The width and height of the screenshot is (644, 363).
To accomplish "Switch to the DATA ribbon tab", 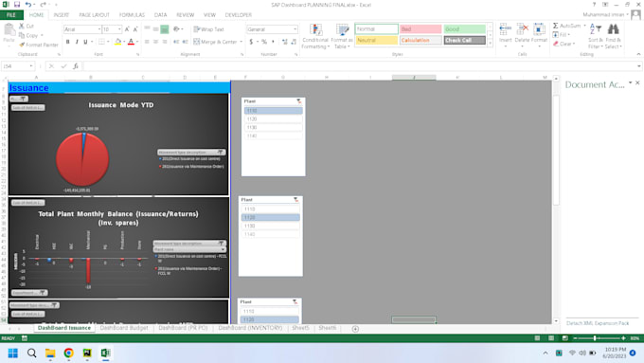I will [x=161, y=15].
